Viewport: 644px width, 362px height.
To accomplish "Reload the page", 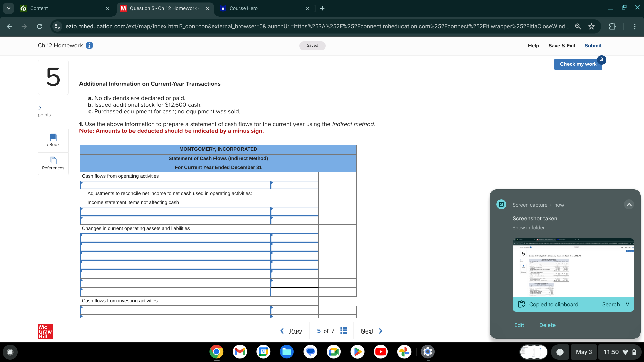I will pos(39,26).
